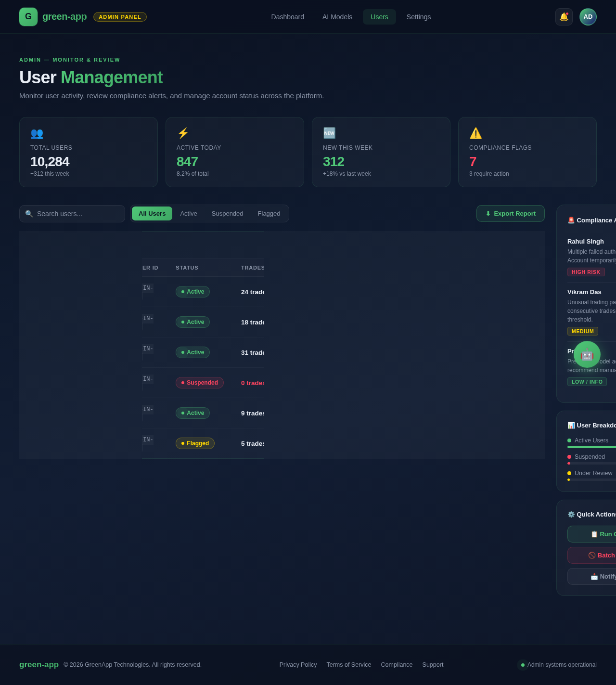Click the Suspended progress bar
Viewport: 616px width, 685px height.
[592, 464]
